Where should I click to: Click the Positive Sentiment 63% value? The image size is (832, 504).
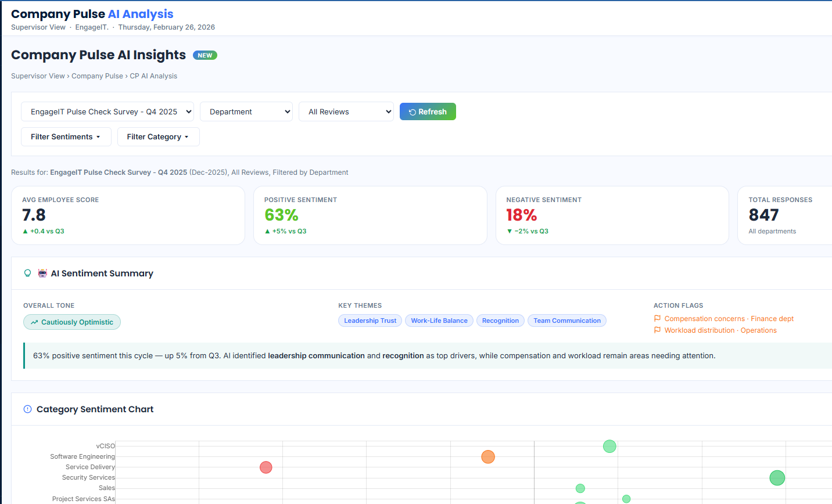click(x=281, y=215)
